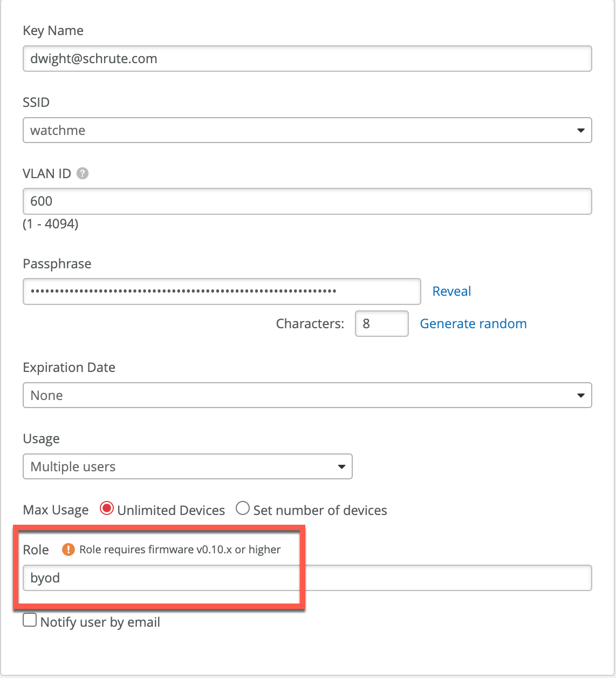The image size is (616, 678).
Task: Select the Unlimited Devices radio button
Action: 107,509
